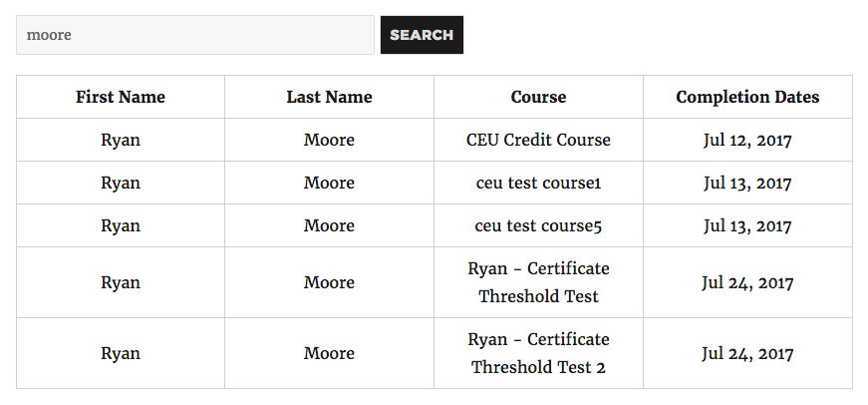Click Ryan in the CEU Credit Course row

coord(121,140)
